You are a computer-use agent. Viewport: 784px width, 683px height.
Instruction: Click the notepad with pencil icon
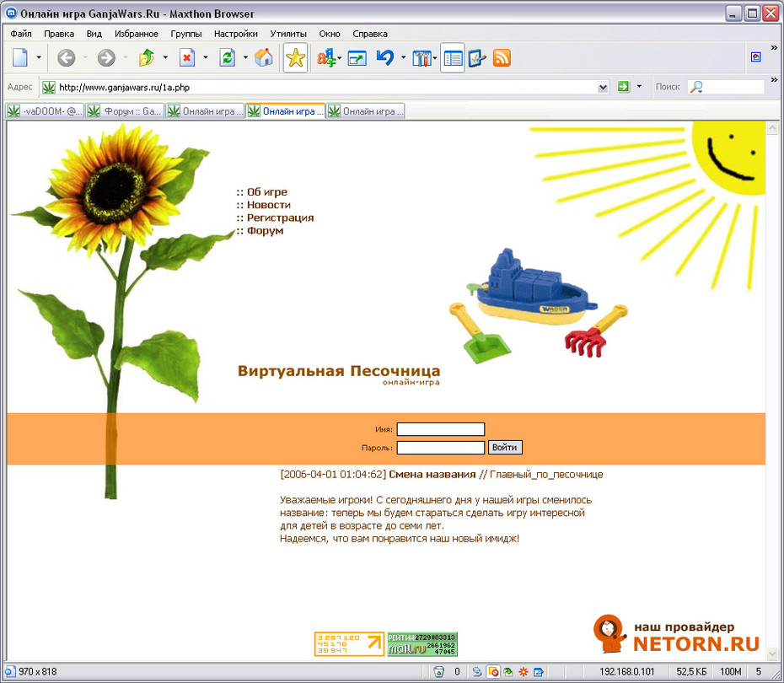pyautogui.click(x=477, y=58)
